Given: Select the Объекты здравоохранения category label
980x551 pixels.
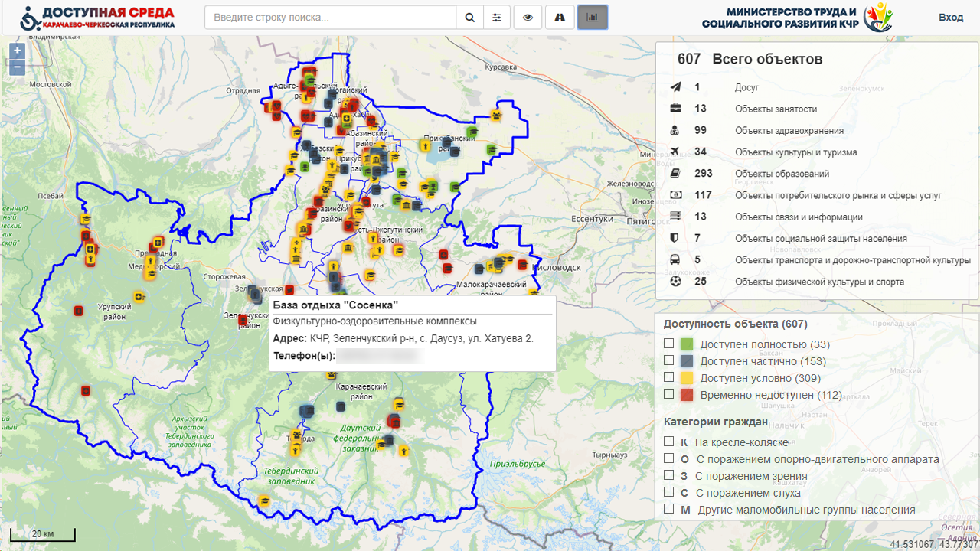Looking at the screenshot, I should [x=789, y=130].
